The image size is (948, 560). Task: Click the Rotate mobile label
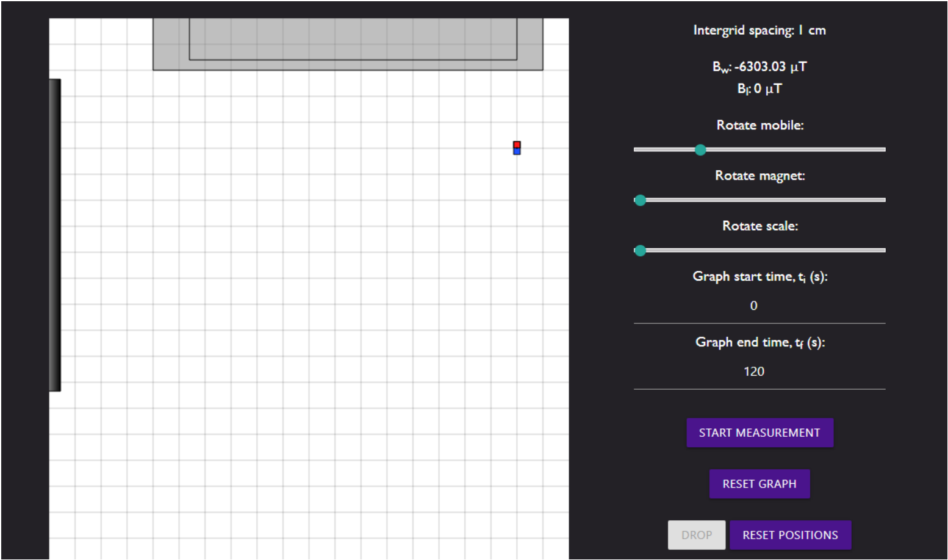click(x=760, y=125)
